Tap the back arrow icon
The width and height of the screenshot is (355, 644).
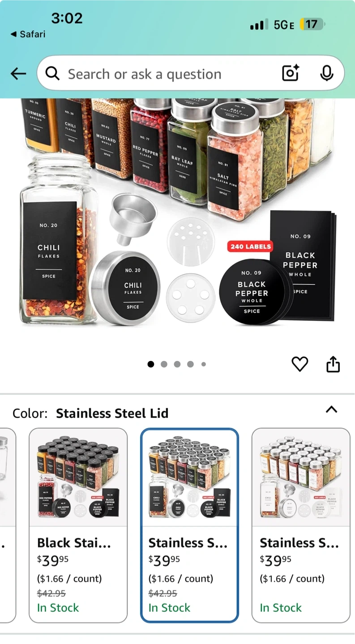[x=18, y=74]
